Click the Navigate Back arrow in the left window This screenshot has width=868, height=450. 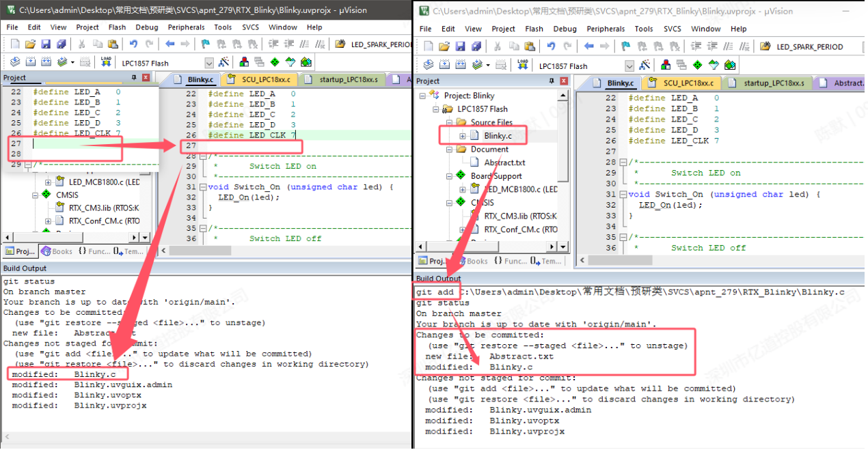point(169,44)
